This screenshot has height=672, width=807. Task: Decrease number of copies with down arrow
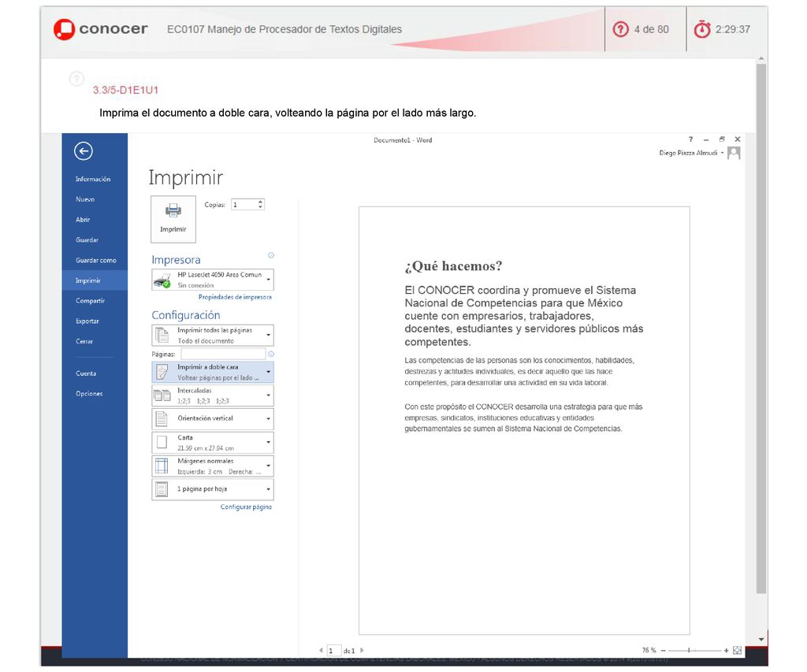[260, 207]
